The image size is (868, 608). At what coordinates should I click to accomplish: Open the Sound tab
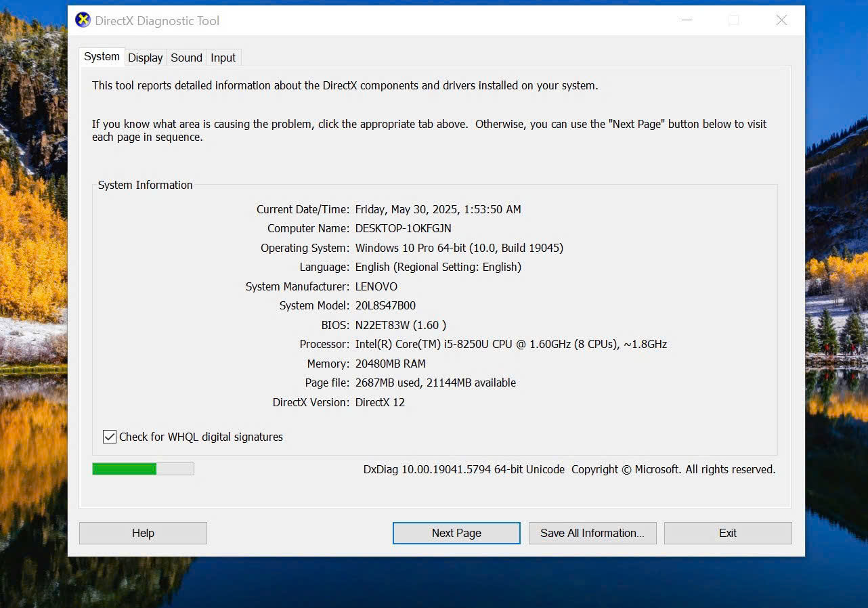point(186,58)
